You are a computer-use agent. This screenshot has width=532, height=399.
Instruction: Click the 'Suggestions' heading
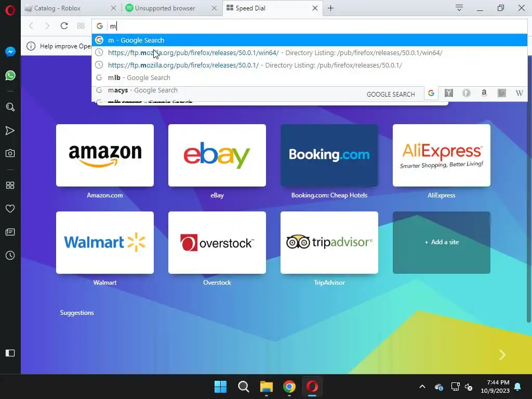click(77, 313)
